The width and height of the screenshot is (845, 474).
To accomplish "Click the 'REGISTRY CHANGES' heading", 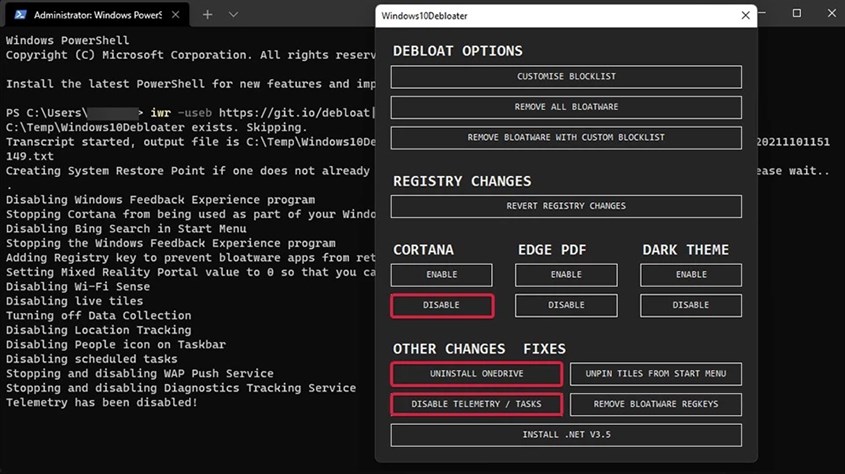I will click(x=462, y=182).
